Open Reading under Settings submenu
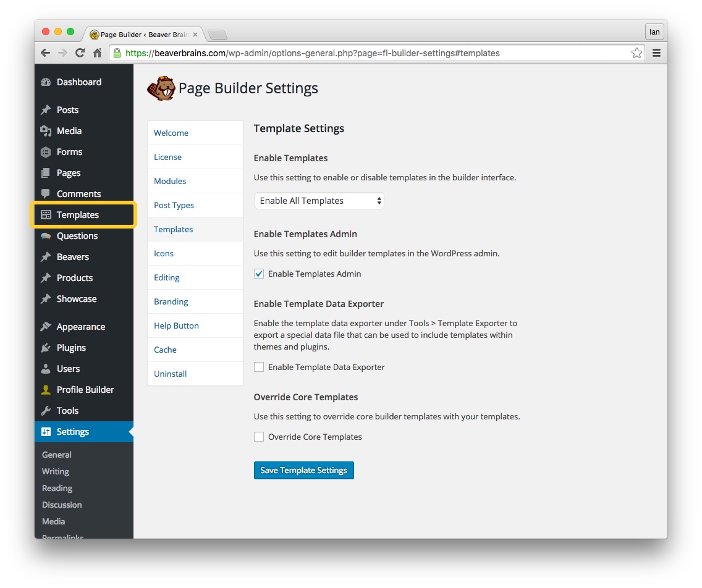 click(57, 488)
